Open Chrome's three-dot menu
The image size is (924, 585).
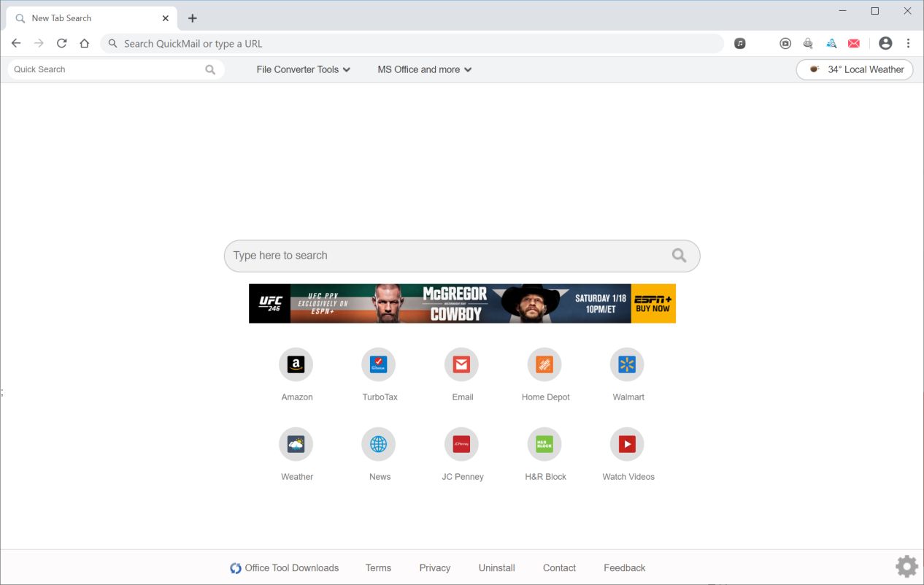[x=909, y=44]
